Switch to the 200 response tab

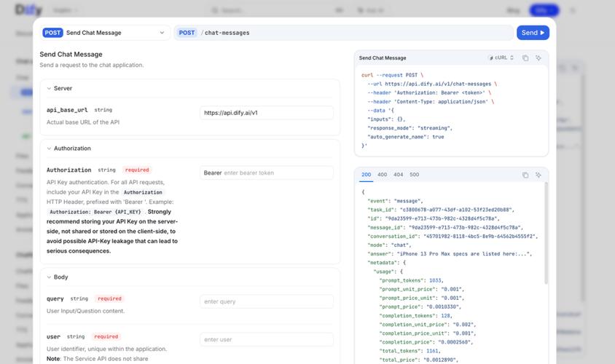coord(366,175)
